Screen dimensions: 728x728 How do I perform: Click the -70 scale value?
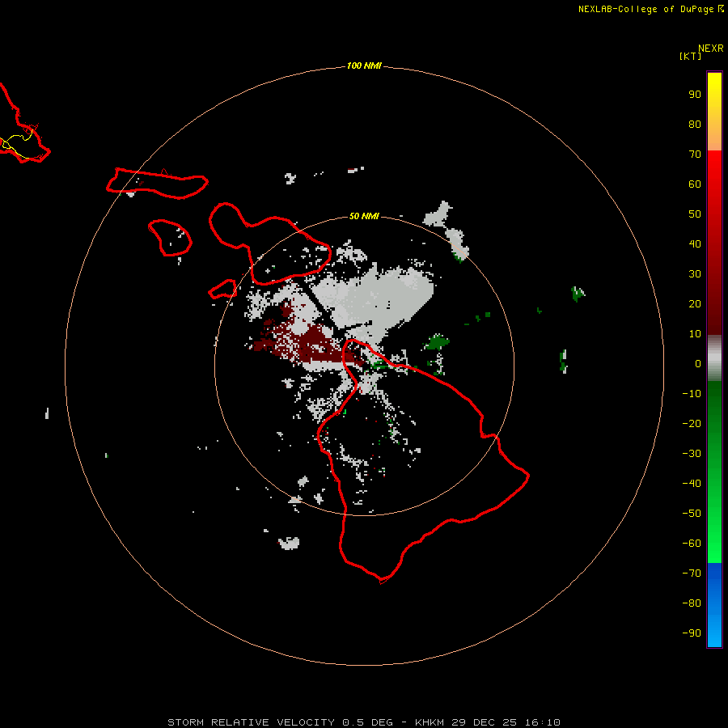[692, 574]
